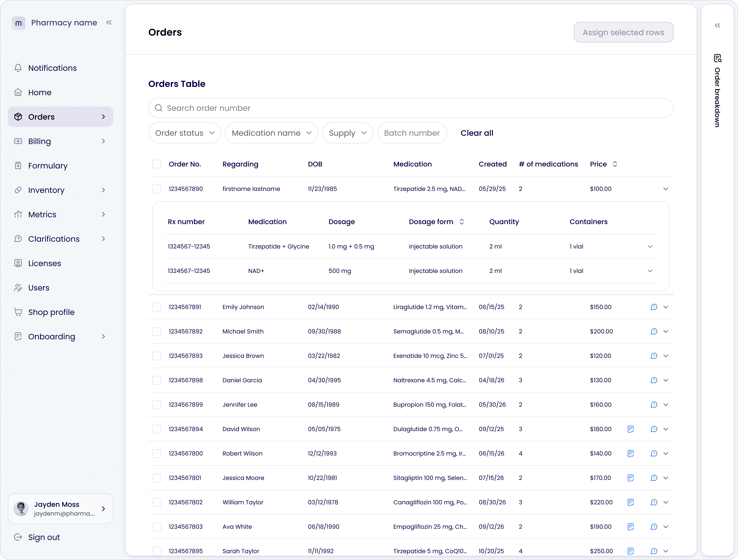Open the Onboarding sidebar menu
This screenshot has width=738, height=560.
pos(60,336)
